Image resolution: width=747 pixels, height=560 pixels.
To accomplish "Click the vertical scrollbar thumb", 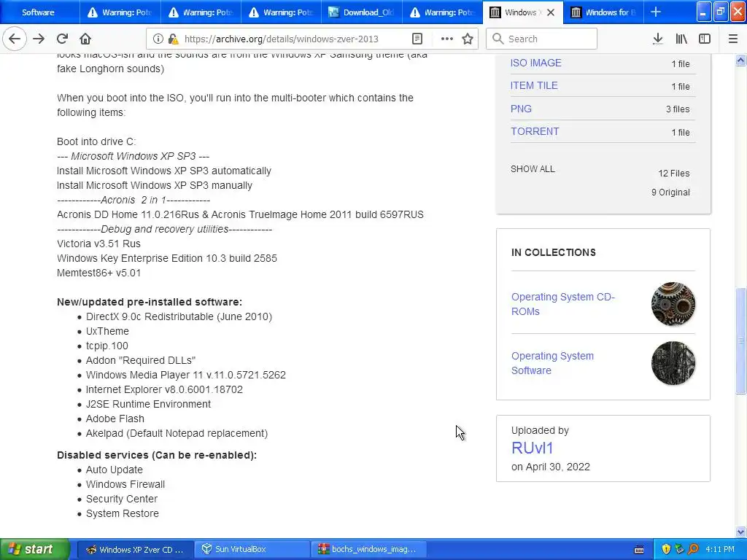I will (740, 341).
